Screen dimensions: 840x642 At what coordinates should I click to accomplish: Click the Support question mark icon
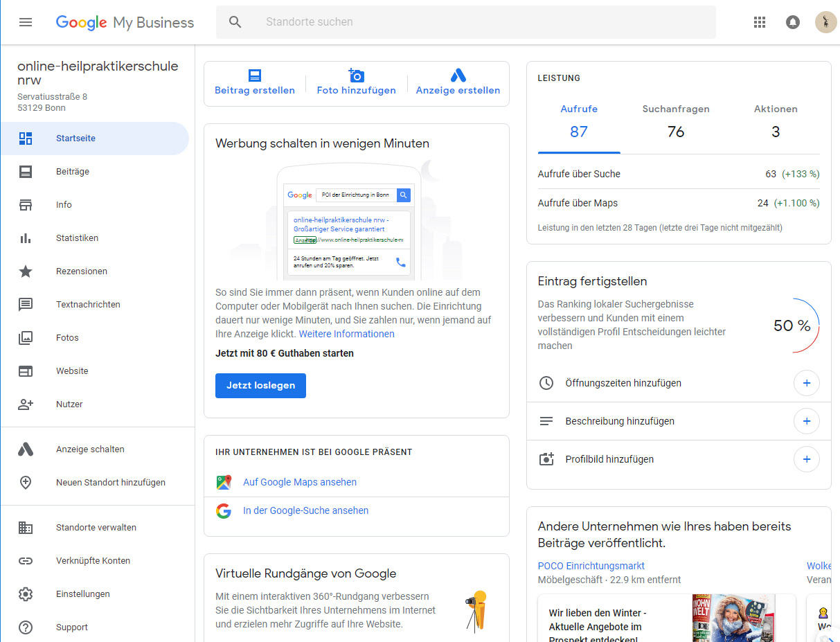point(26,627)
